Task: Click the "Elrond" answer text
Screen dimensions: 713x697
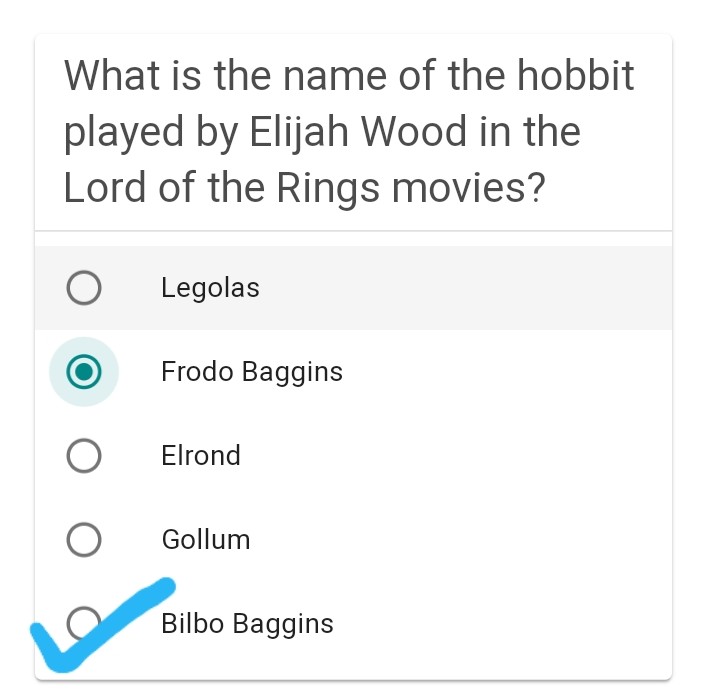Action: coord(201,456)
